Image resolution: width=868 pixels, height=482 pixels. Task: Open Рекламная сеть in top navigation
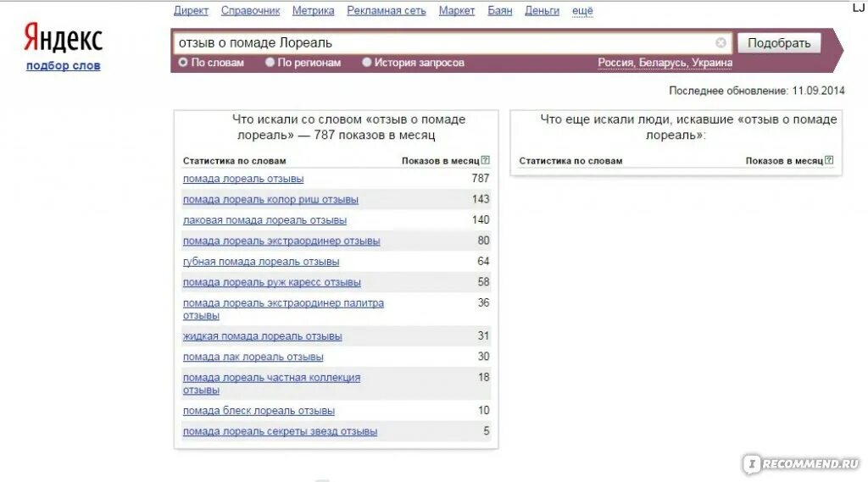[387, 10]
